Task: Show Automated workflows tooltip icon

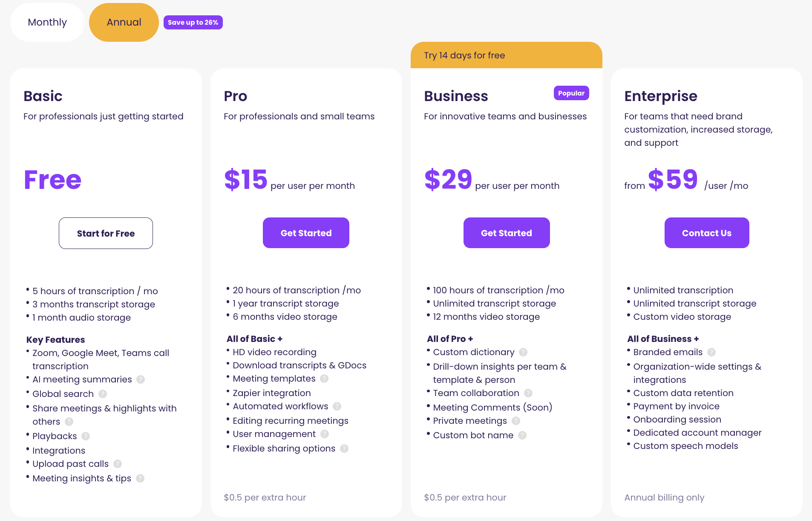Action: 337,406
